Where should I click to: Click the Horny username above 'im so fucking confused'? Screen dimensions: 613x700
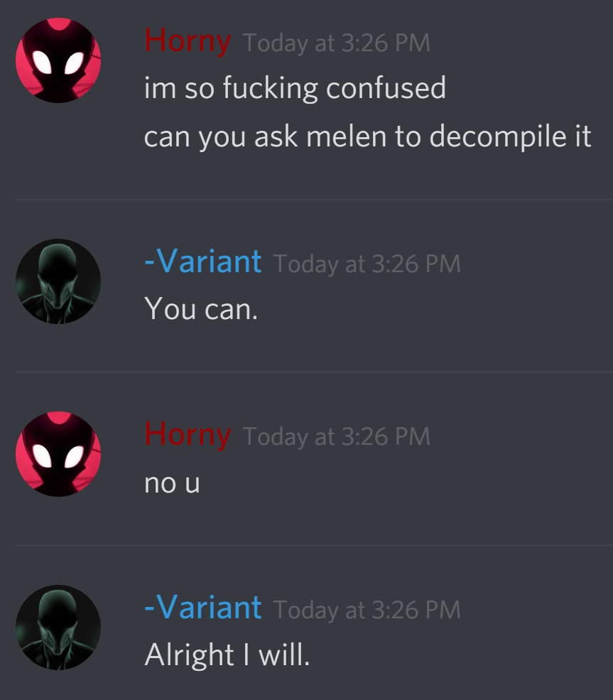tap(188, 41)
